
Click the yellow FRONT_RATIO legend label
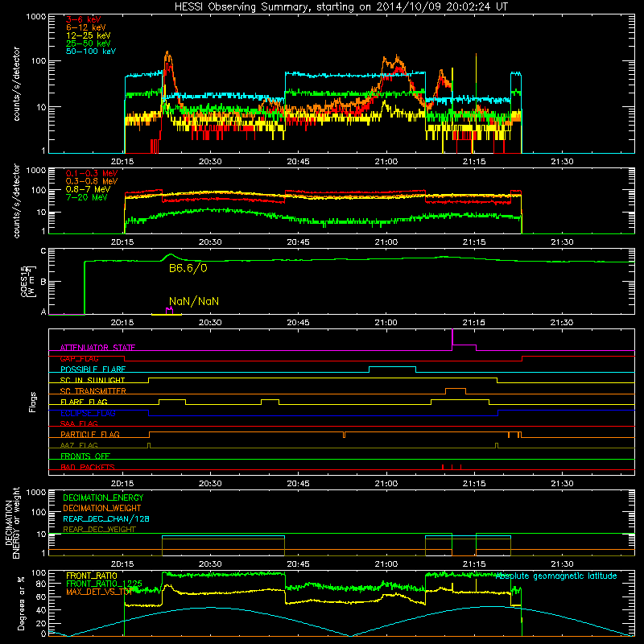[x=92, y=576]
